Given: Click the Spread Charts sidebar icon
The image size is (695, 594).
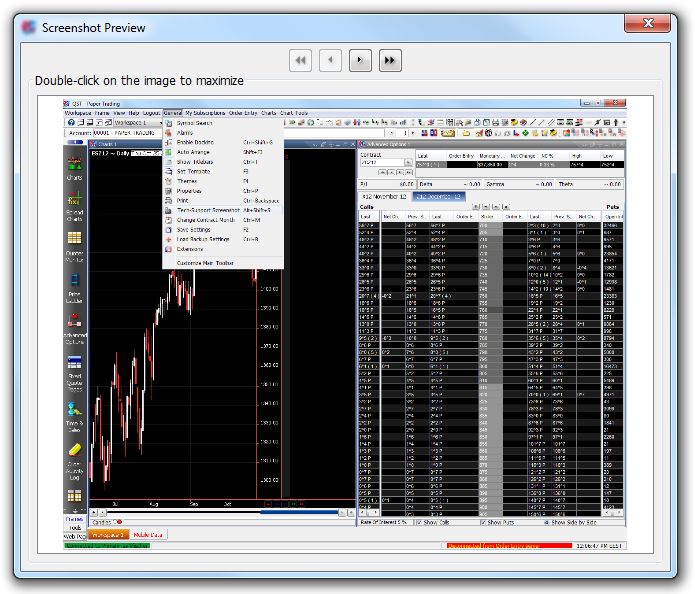Looking at the screenshot, I should [x=74, y=198].
